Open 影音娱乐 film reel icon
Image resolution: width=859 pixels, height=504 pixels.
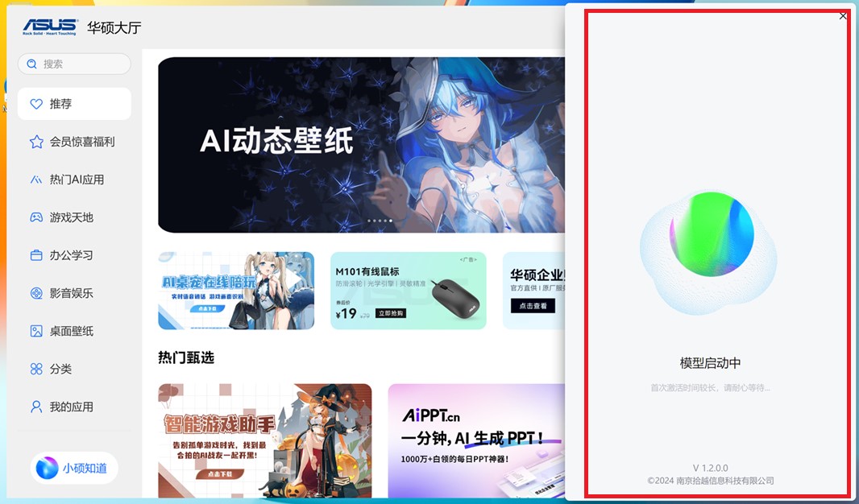pyautogui.click(x=36, y=293)
